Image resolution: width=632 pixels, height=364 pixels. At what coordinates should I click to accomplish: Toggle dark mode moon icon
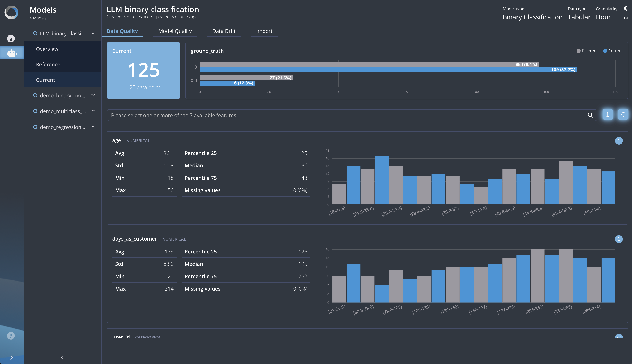tap(626, 8)
